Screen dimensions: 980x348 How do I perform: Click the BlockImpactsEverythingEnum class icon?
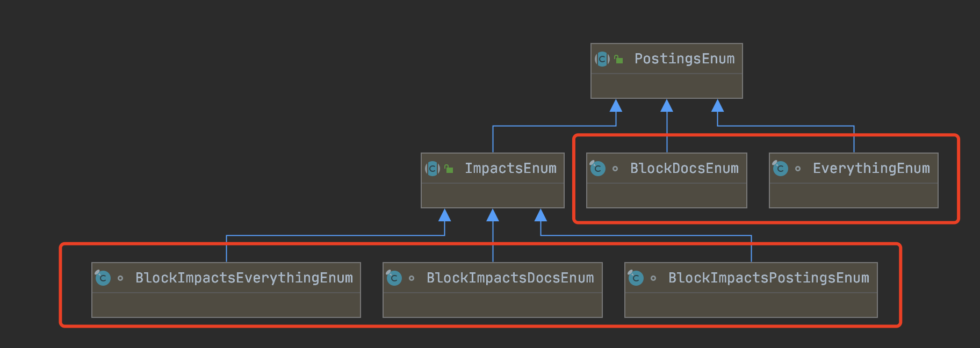103,278
